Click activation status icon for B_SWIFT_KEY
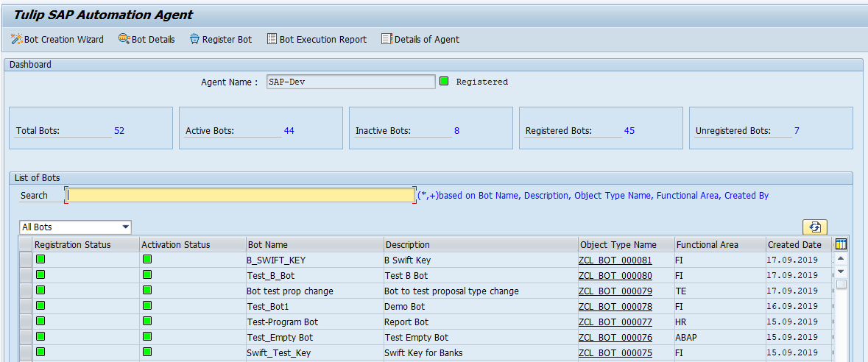Viewport: 868px width, 362px height. 147,259
